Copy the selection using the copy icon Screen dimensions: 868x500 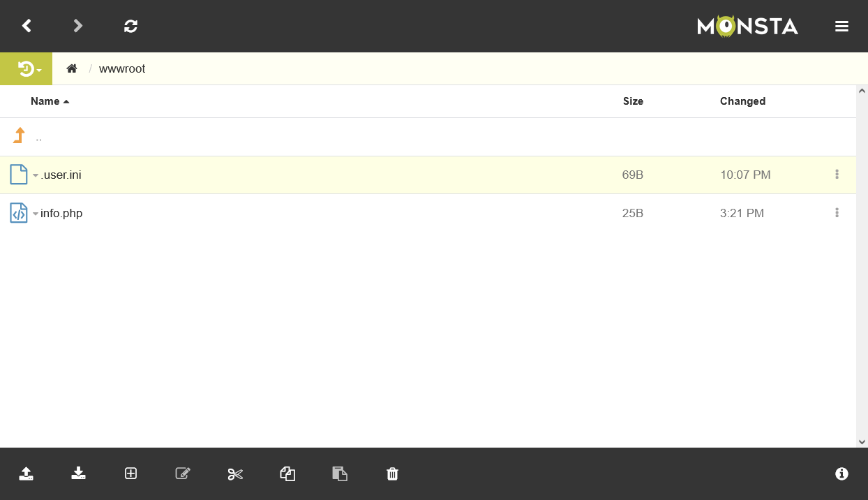(x=287, y=474)
